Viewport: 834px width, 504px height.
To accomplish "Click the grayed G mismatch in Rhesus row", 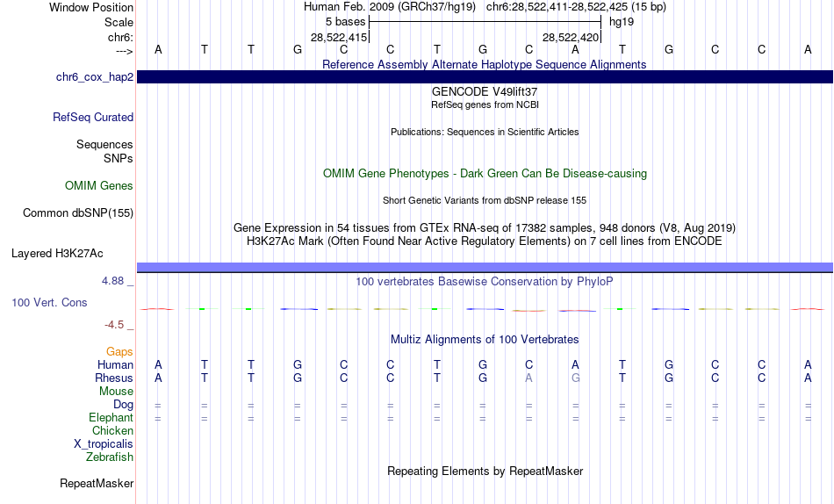I will point(576,378).
